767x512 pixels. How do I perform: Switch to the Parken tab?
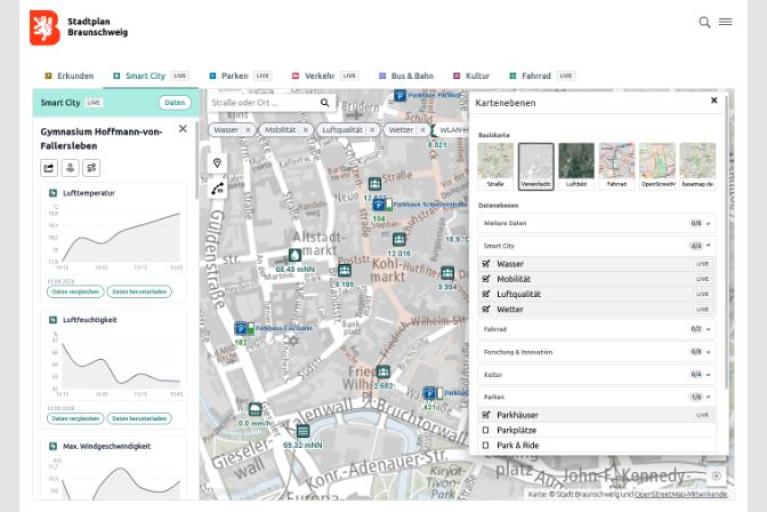tap(240, 76)
